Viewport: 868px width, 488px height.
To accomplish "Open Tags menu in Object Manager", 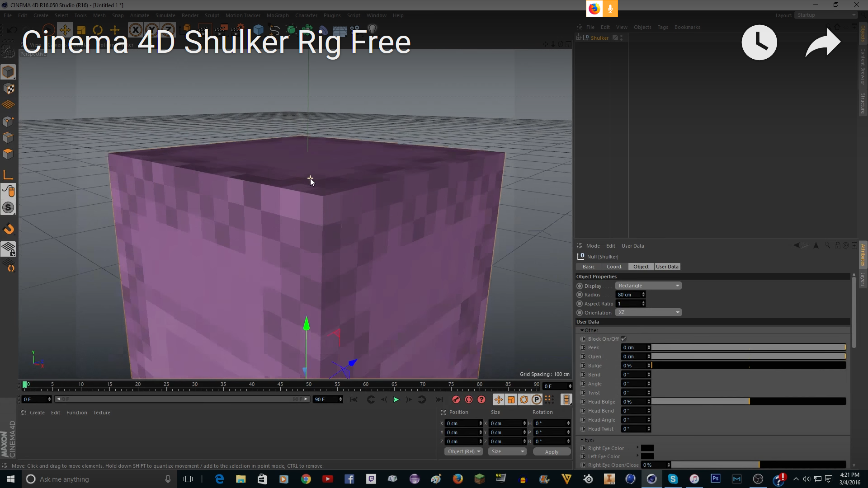I will click(x=663, y=27).
